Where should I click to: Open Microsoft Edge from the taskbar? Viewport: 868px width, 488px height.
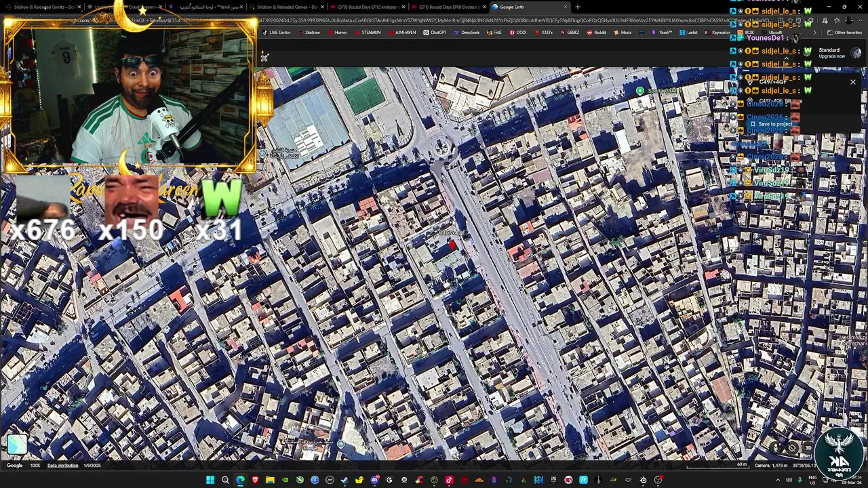click(240, 480)
